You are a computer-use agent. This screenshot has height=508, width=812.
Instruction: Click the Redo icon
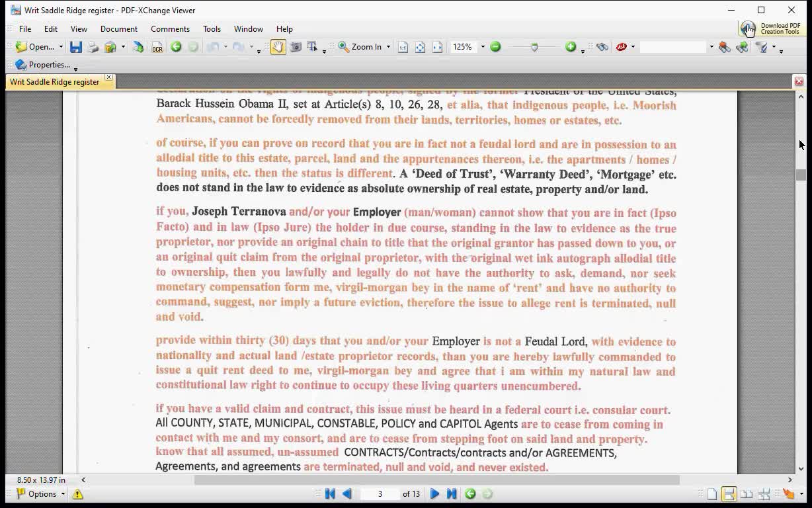pos(239,47)
